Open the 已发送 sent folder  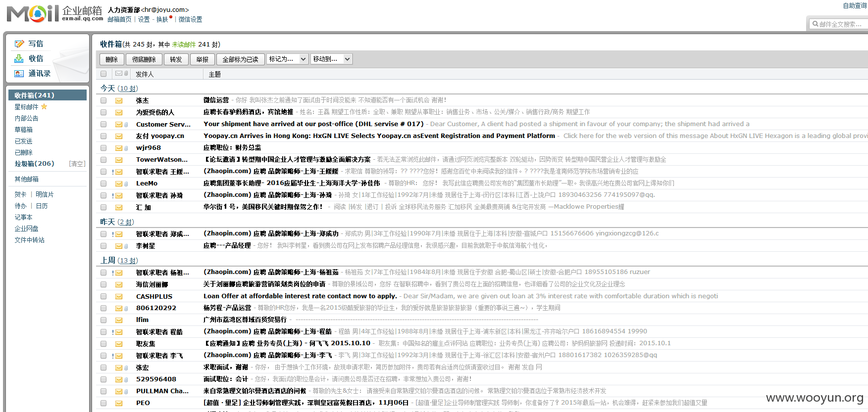(x=24, y=141)
